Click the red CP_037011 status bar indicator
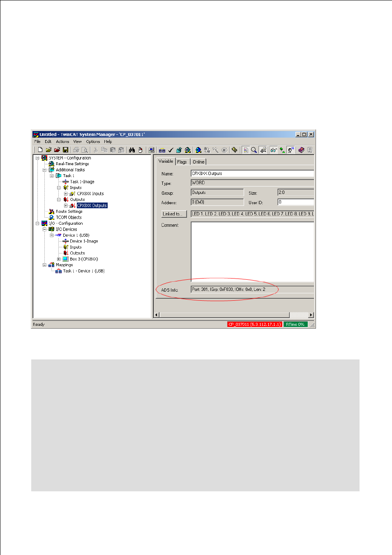This screenshot has height=555, width=392. click(x=255, y=325)
